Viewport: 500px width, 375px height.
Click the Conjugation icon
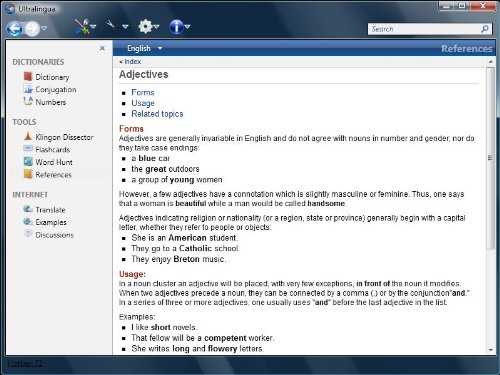28,89
